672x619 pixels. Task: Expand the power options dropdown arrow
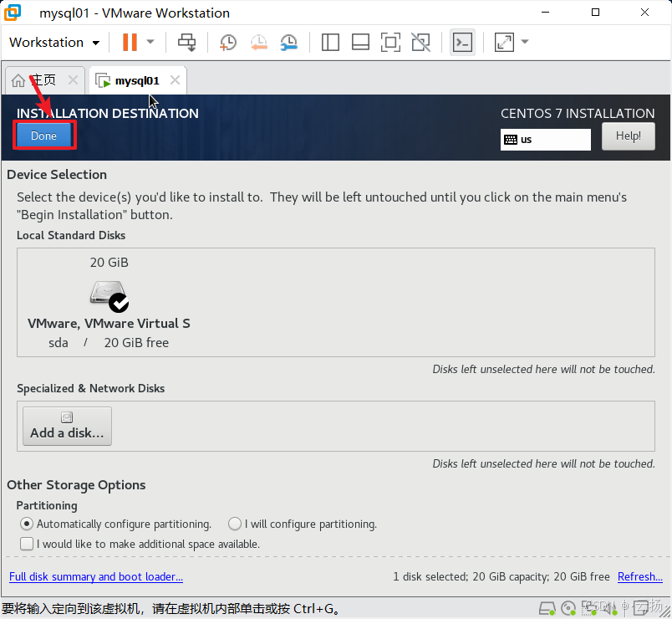click(150, 42)
